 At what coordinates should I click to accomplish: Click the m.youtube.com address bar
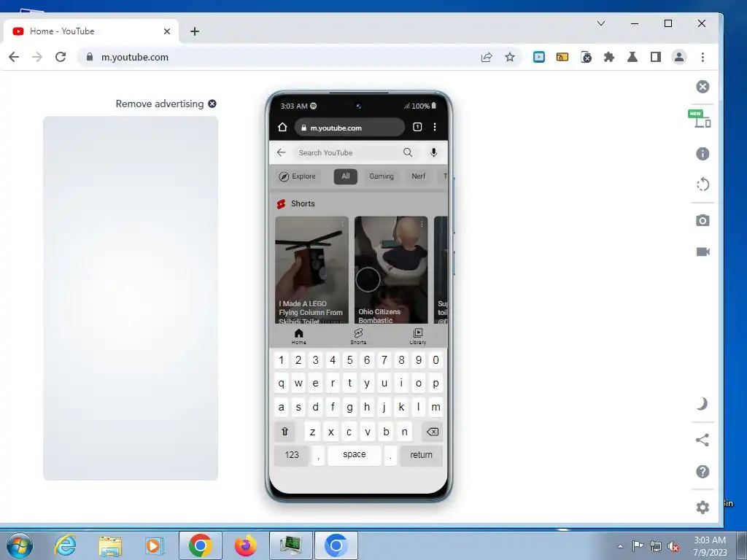click(281, 57)
